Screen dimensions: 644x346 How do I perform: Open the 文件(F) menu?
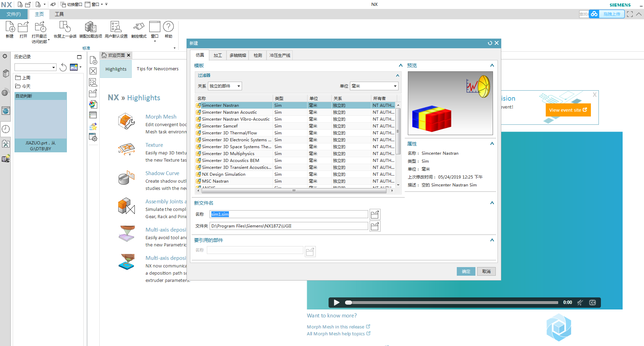[x=13, y=14]
